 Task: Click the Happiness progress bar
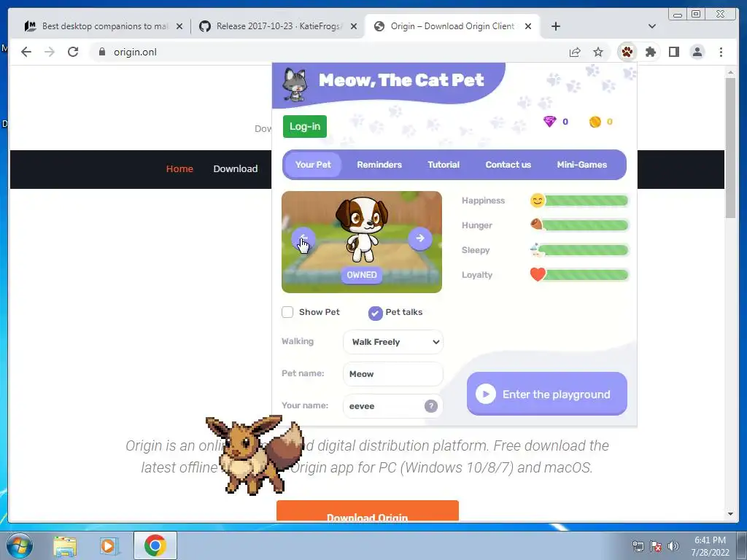coord(586,201)
